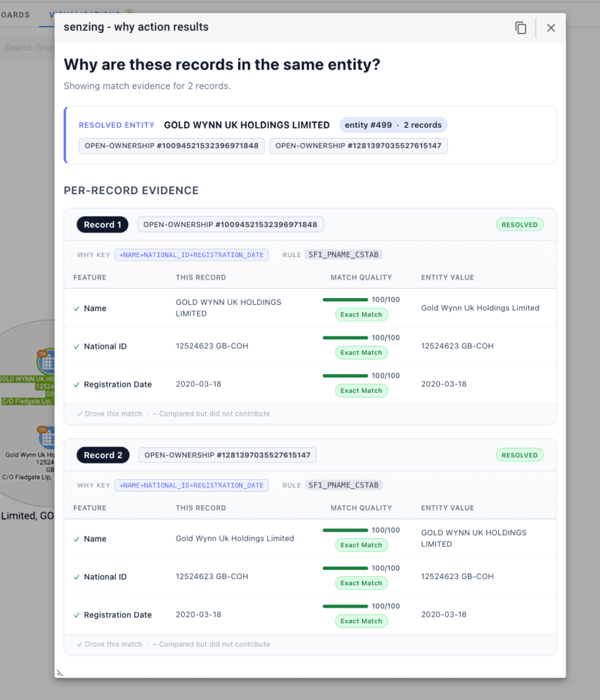The height and width of the screenshot is (700, 600).
Task: Click Record 1 National ID checkmark icon
Action: coord(77,347)
